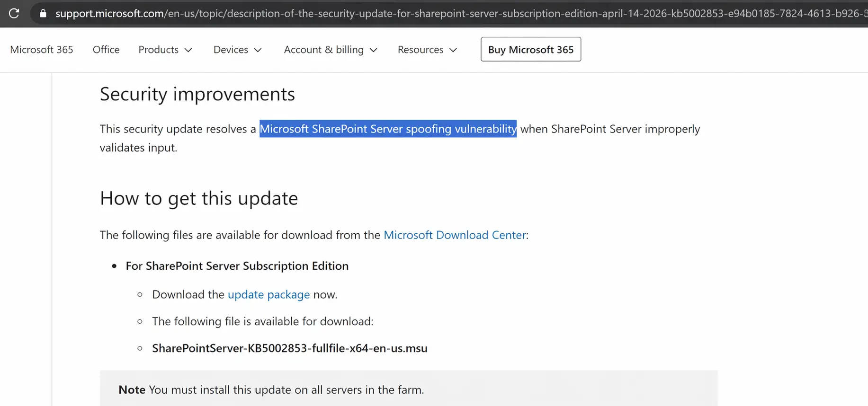This screenshot has width=868, height=406.
Task: Expand the Devices dropdown menu
Action: (x=237, y=50)
